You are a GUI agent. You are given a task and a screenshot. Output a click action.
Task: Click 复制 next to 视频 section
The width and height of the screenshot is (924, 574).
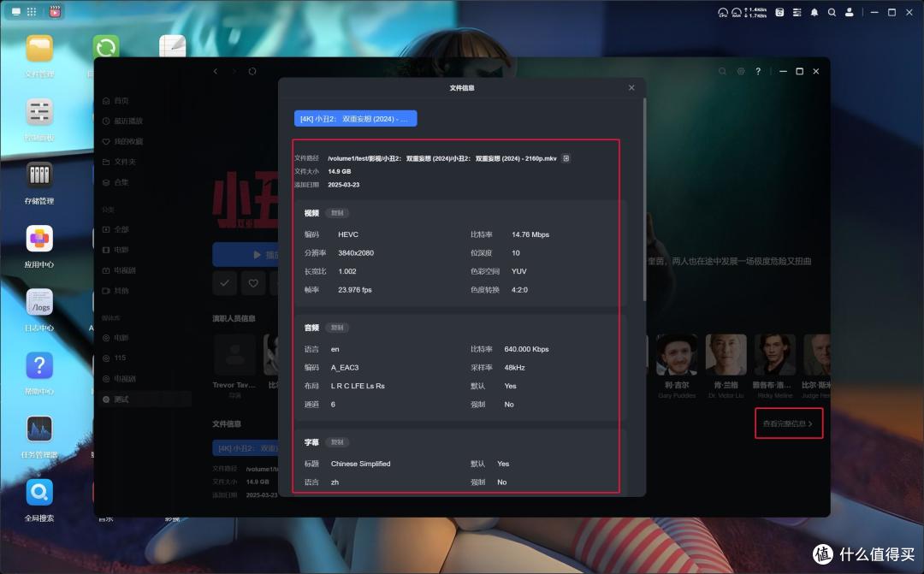click(337, 213)
